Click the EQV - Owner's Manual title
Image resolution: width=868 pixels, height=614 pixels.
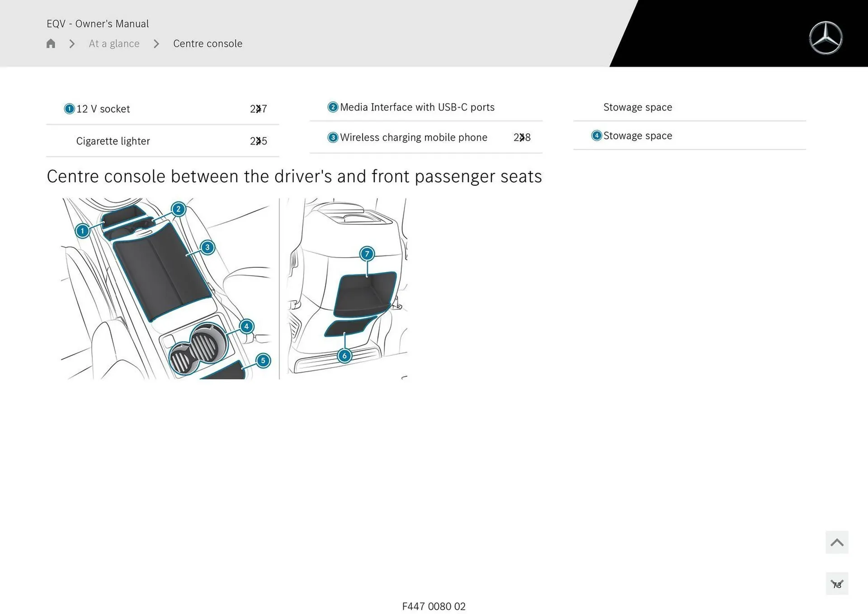click(x=97, y=23)
